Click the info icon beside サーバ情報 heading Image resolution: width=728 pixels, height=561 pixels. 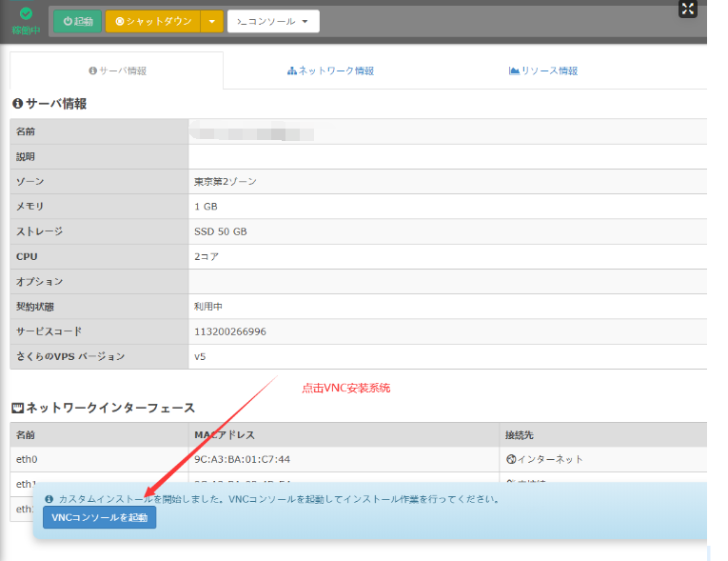pos(18,103)
